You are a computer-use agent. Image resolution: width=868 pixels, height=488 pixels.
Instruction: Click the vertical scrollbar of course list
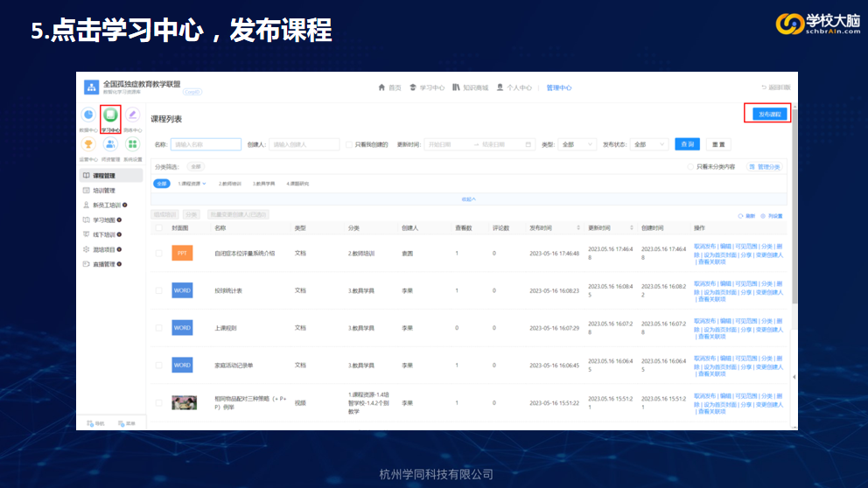pos(794,262)
